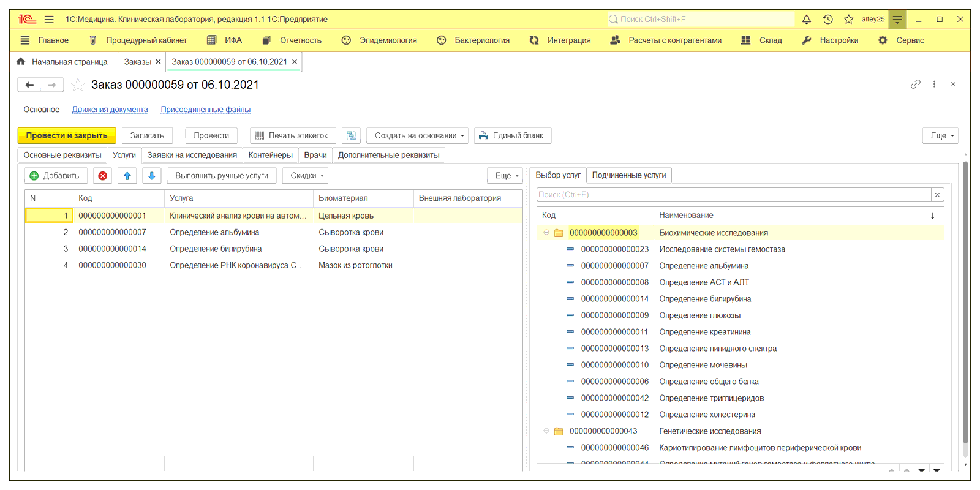The height and width of the screenshot is (490, 980).
Task: Switch to Контейнеры tab
Action: [x=271, y=156]
